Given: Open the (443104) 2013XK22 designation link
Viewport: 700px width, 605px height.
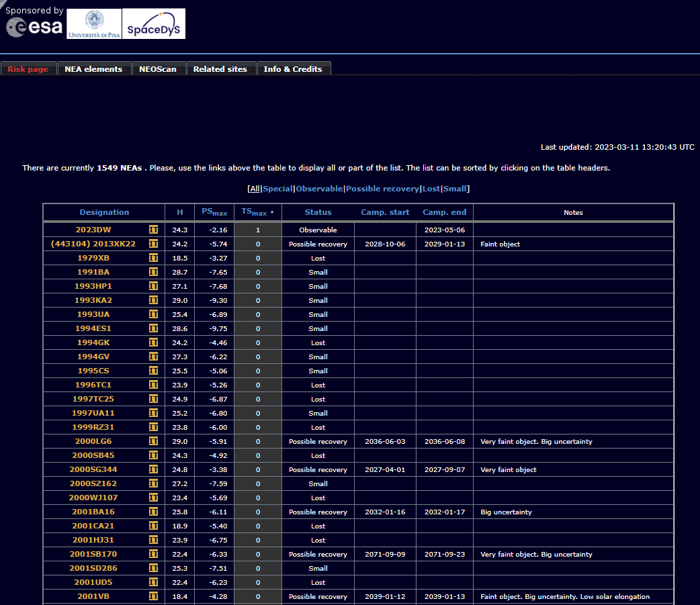Looking at the screenshot, I should pyautogui.click(x=93, y=244).
